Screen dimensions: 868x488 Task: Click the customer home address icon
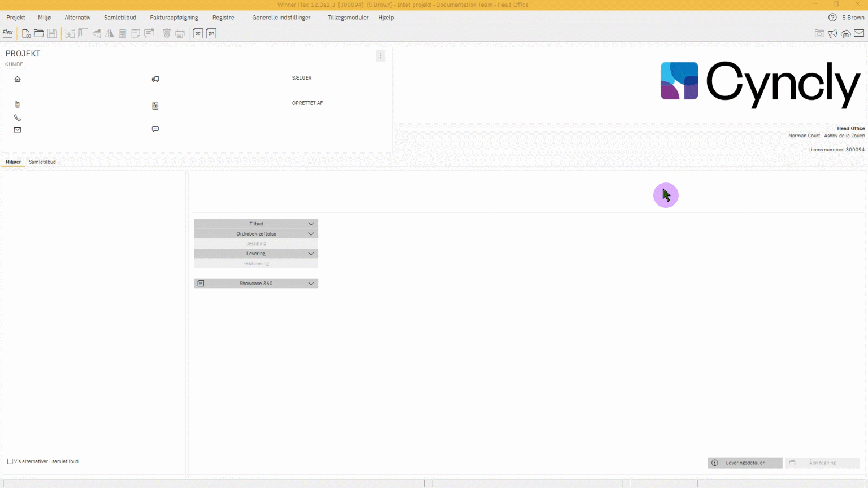18,79
